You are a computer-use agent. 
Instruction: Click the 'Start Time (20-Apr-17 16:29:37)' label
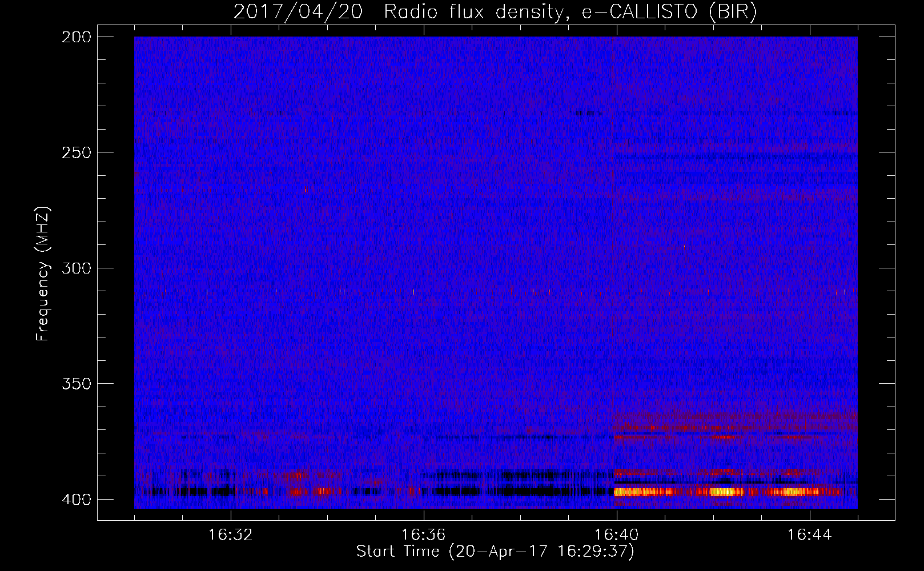[495, 552]
